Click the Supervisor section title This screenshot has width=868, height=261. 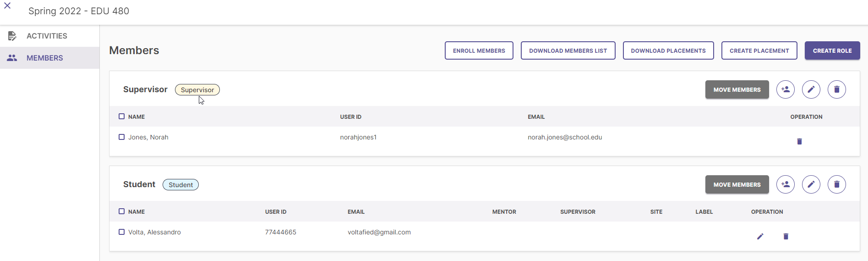[145, 89]
